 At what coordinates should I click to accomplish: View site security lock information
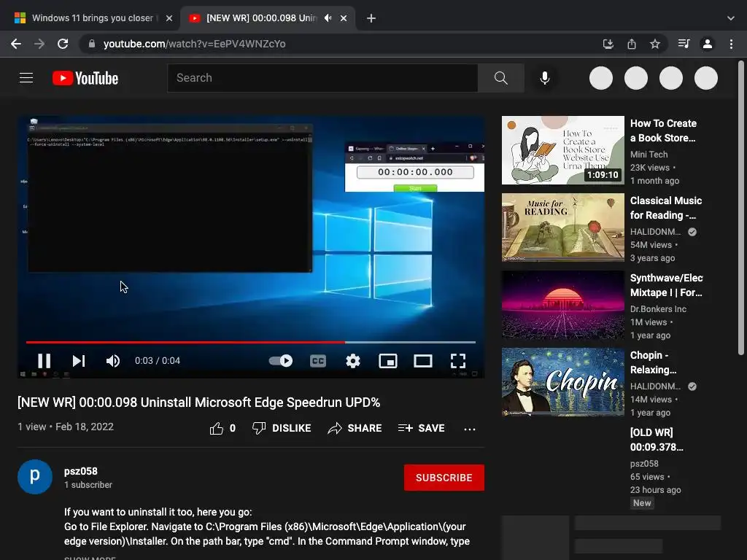(x=92, y=44)
